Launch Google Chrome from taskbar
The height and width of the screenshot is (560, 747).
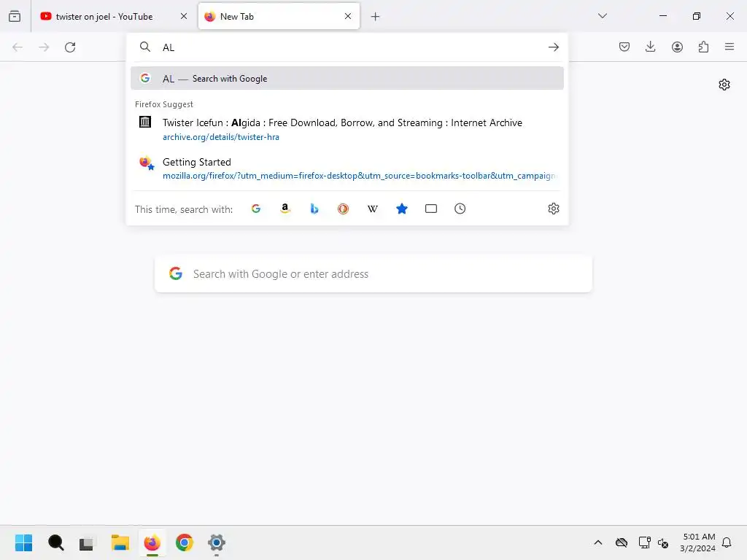pyautogui.click(x=185, y=542)
